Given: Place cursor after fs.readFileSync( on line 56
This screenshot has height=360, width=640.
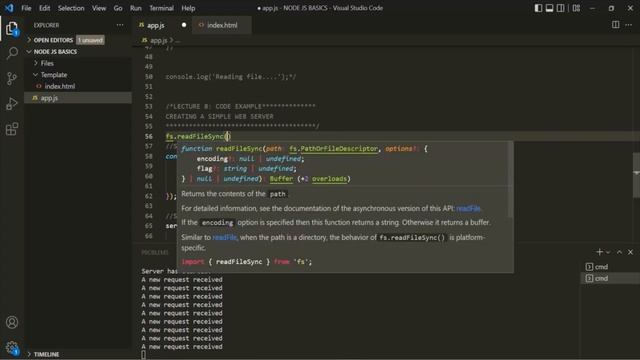Looking at the screenshot, I should pyautogui.click(x=228, y=136).
